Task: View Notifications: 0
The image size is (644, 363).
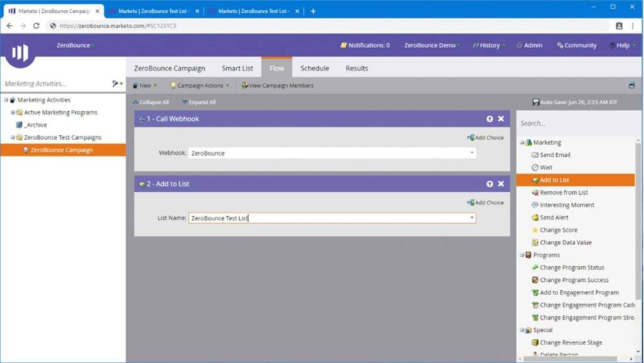Action: pos(365,45)
